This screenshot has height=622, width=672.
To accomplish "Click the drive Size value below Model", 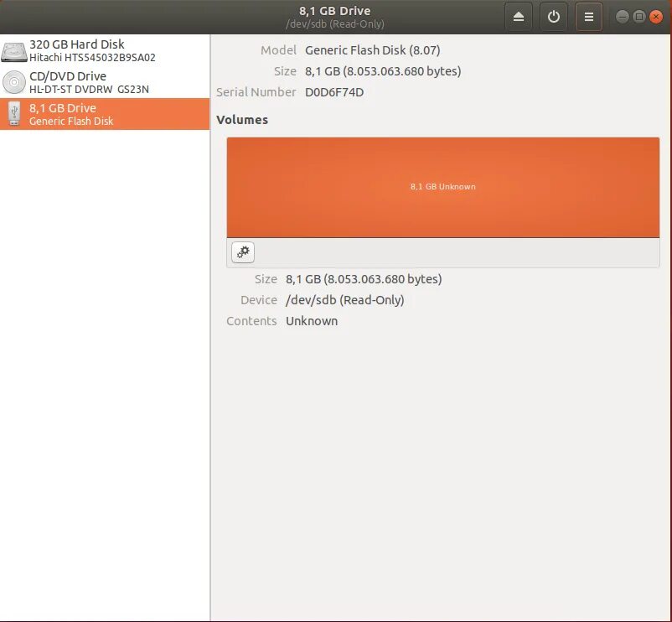I will [383, 71].
